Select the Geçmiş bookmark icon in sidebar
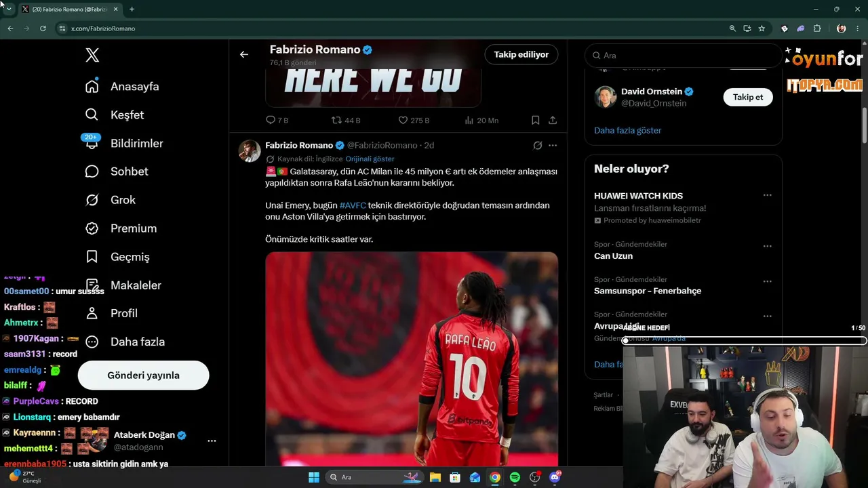The image size is (868, 488). coord(92,257)
